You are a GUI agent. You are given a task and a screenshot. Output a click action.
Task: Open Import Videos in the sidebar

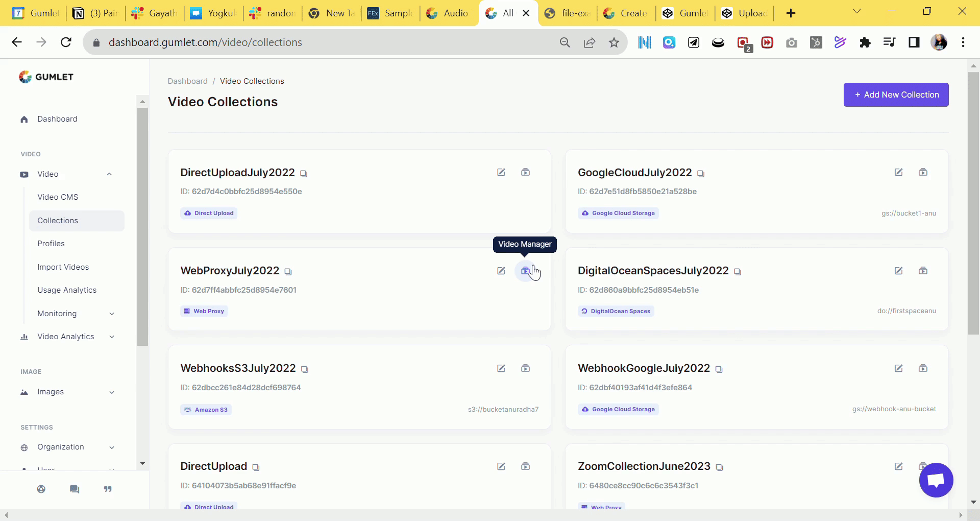63,267
